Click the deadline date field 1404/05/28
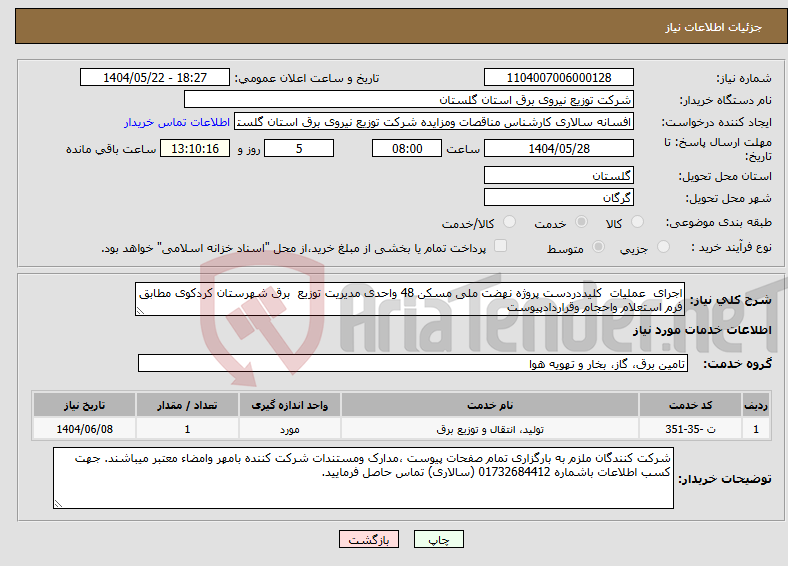 pyautogui.click(x=559, y=148)
